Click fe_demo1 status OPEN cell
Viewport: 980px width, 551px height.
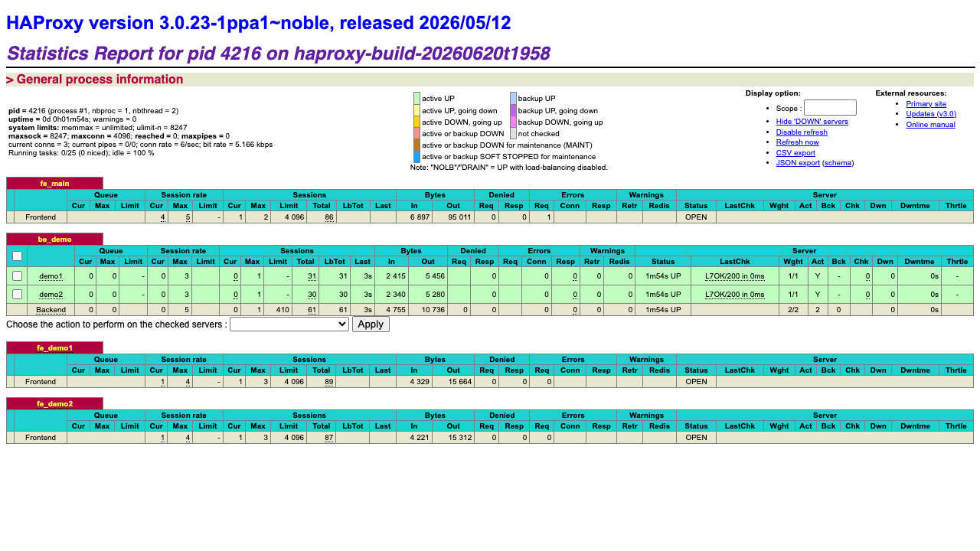[x=697, y=382]
